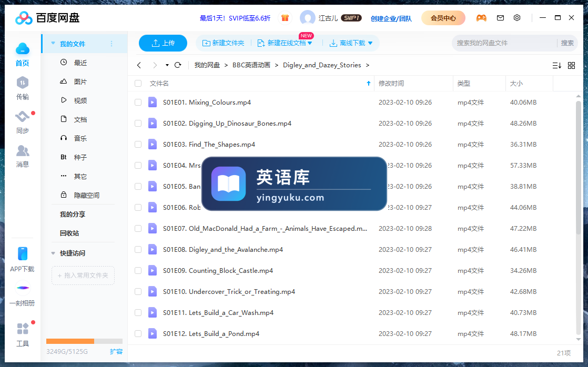588x367 pixels.
Task: Click the video icon of S01E01 file
Action: (x=152, y=103)
